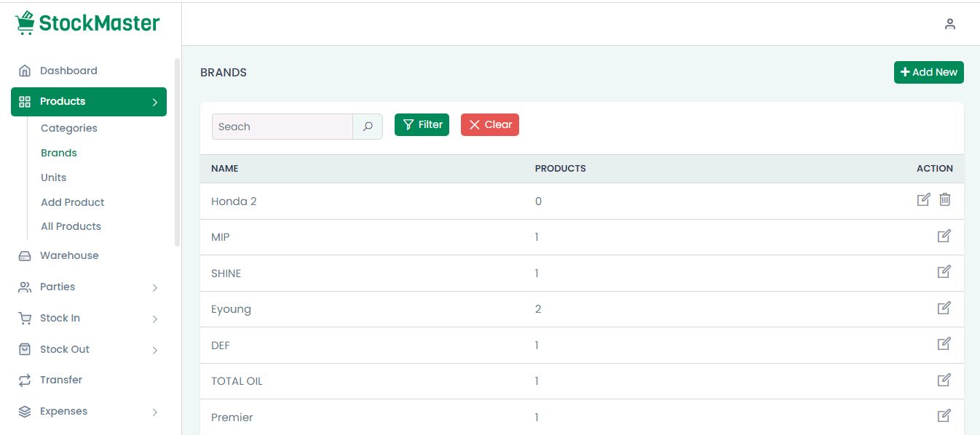Open the Warehouse menu item
The image size is (980, 435).
click(x=69, y=255)
